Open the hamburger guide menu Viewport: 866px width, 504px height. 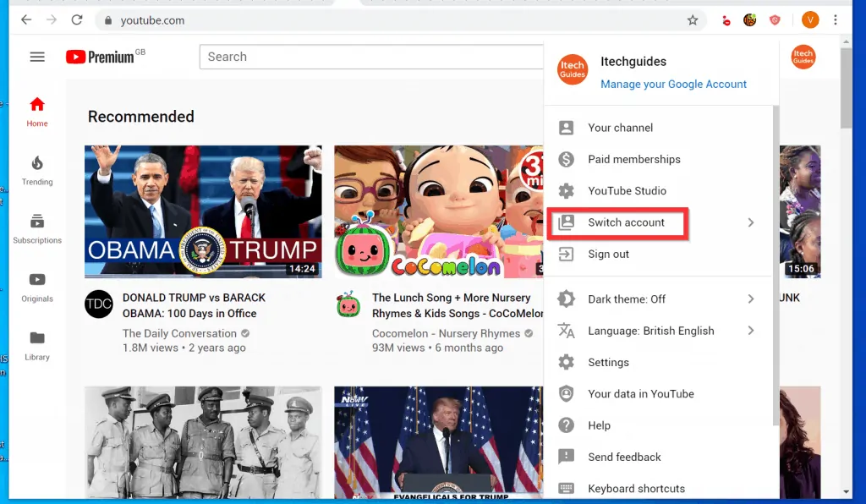point(37,57)
